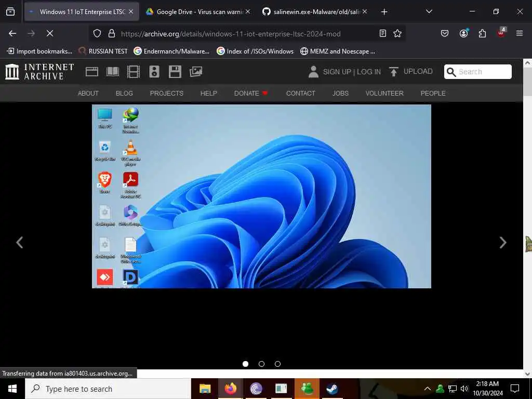Select the second carousel dot
This screenshot has width=532, height=399.
coord(261,364)
